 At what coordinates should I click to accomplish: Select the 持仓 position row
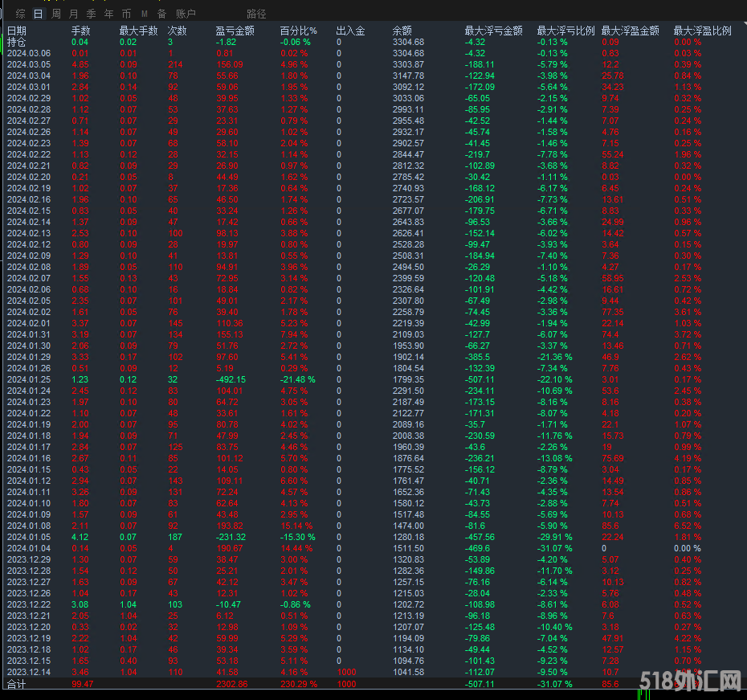16,42
